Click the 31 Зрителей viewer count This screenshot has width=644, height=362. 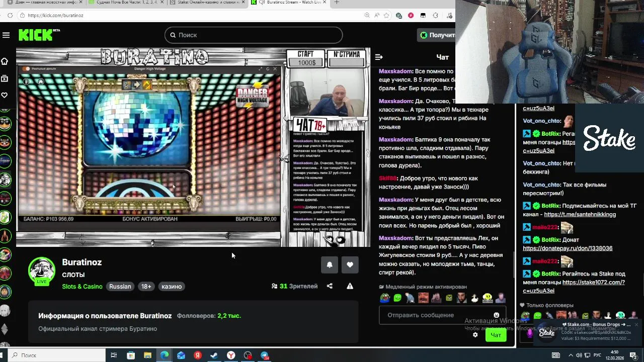point(294,286)
